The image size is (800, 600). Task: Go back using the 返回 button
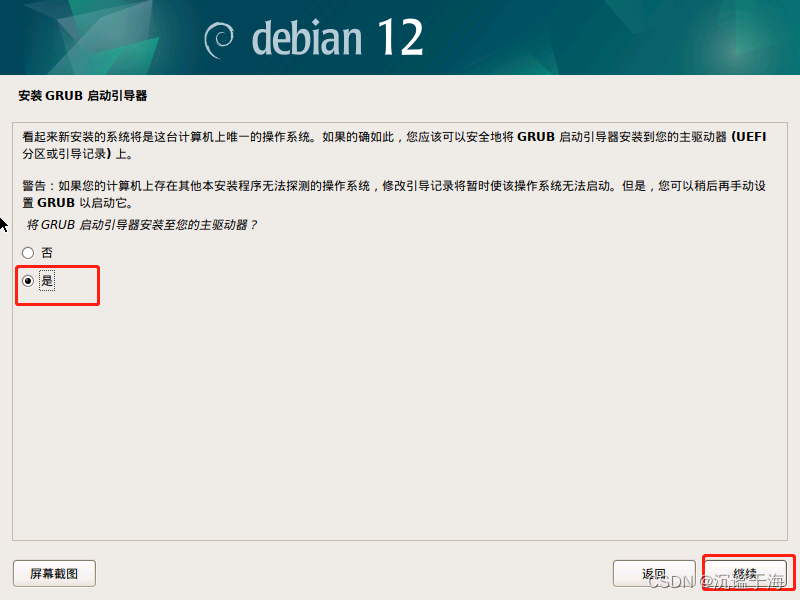(x=654, y=573)
